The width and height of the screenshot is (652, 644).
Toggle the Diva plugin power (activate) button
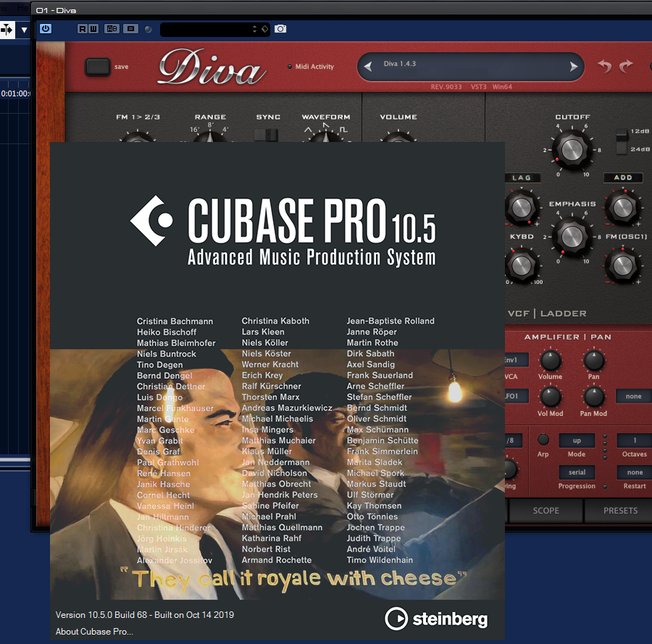46,29
